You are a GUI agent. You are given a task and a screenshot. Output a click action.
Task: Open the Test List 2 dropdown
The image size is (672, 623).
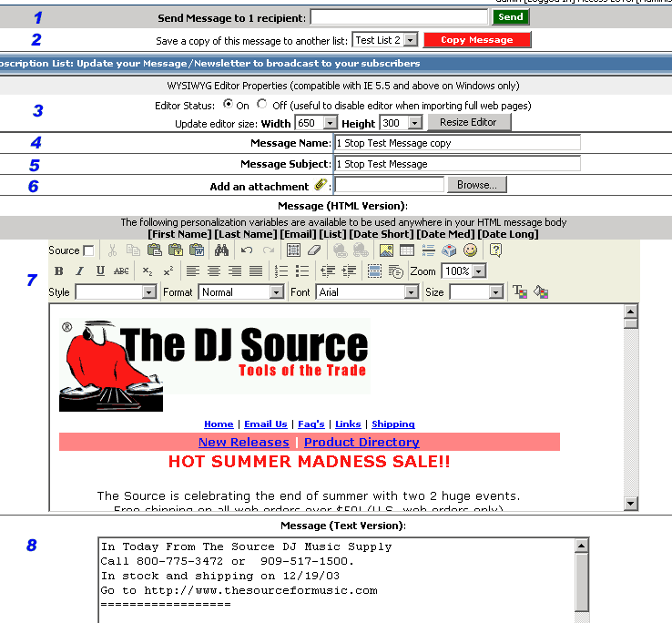click(x=385, y=40)
